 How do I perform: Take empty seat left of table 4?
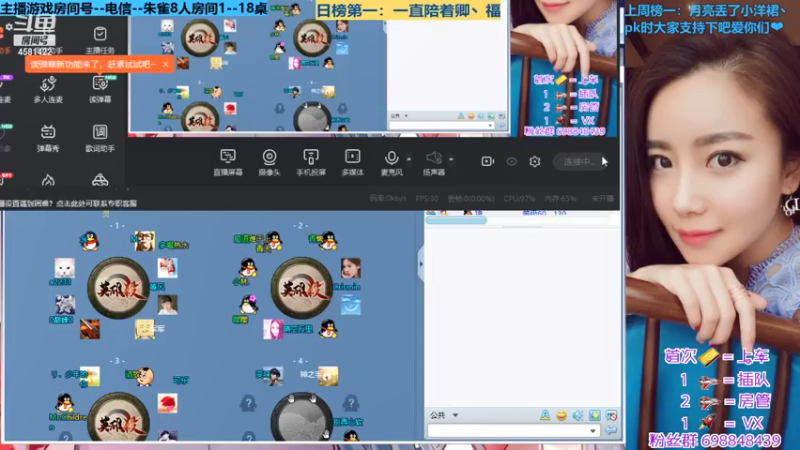[x=248, y=403]
